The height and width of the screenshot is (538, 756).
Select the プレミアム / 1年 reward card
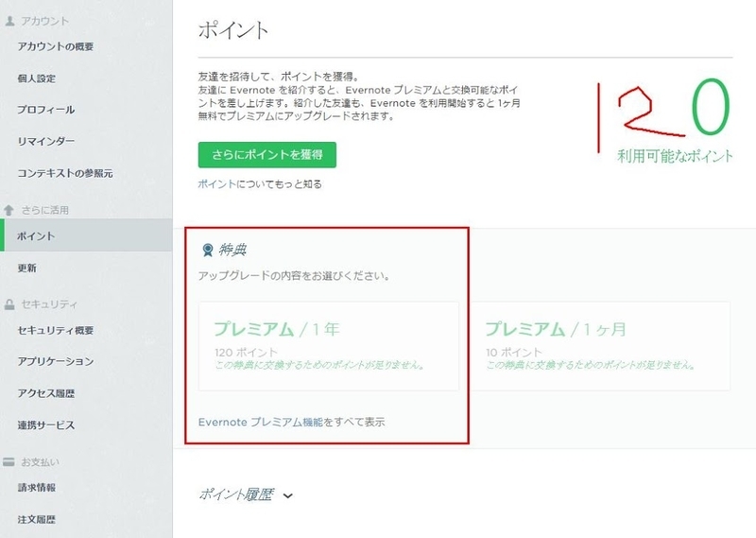(x=329, y=346)
